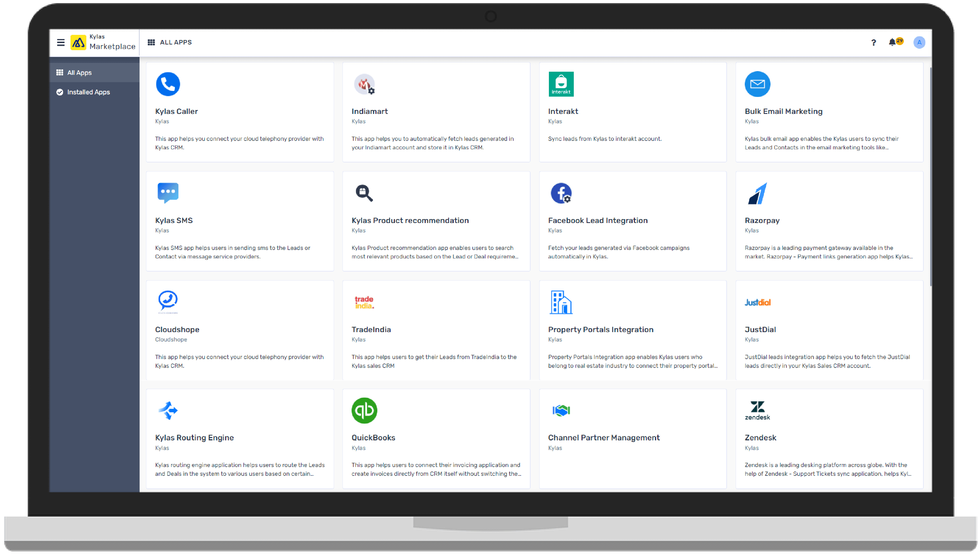
Task: Select the Property Portals Integration building icon
Action: coord(560,302)
